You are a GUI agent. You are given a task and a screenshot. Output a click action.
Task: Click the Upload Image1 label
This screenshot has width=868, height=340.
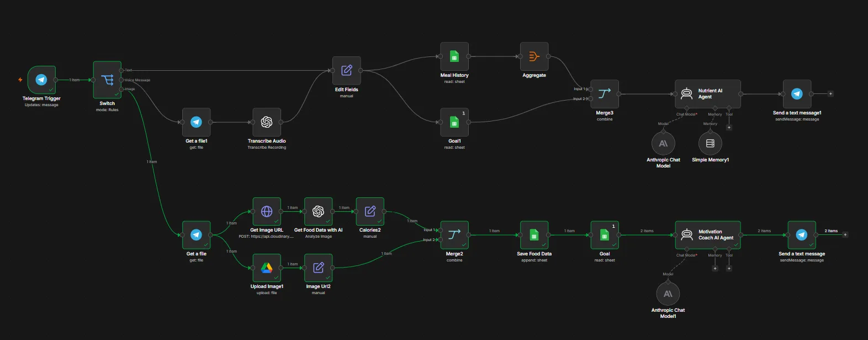click(267, 286)
